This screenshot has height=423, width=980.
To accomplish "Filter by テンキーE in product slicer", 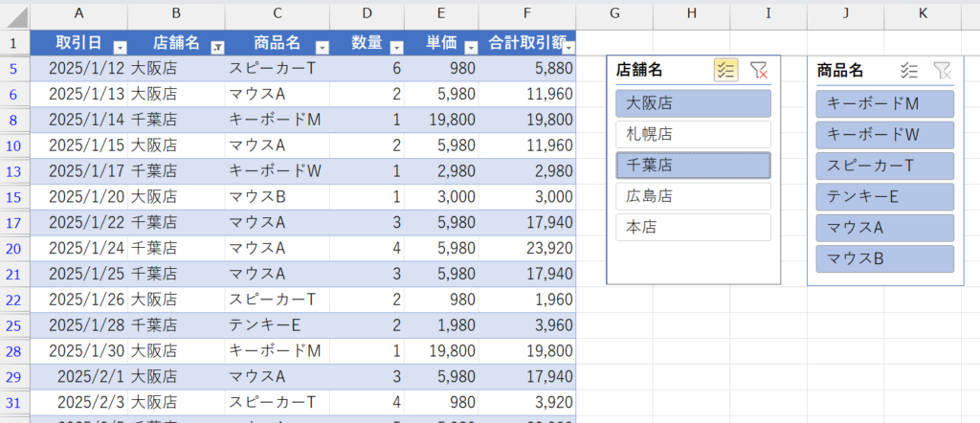I will click(x=885, y=196).
